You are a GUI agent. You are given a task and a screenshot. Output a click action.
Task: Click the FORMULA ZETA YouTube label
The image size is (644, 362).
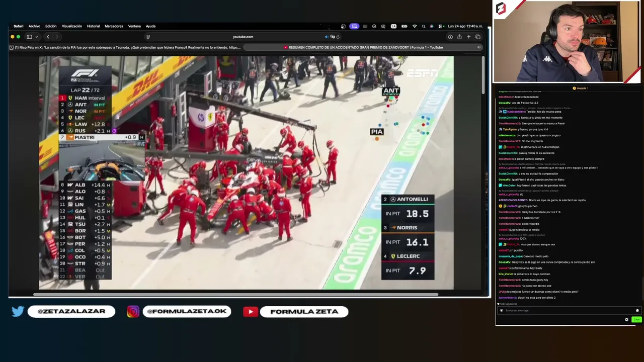tap(304, 312)
